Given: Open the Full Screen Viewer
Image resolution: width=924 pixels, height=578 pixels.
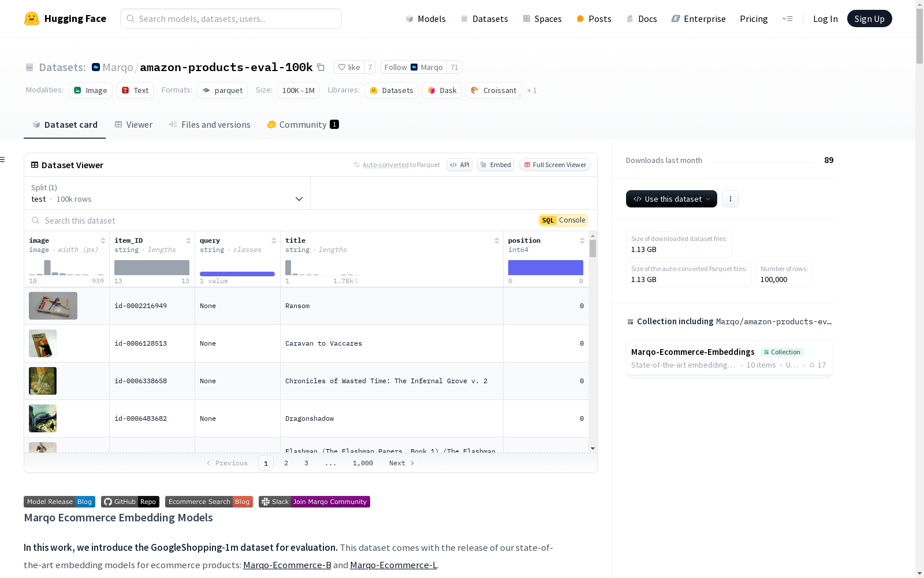Looking at the screenshot, I should click(555, 165).
